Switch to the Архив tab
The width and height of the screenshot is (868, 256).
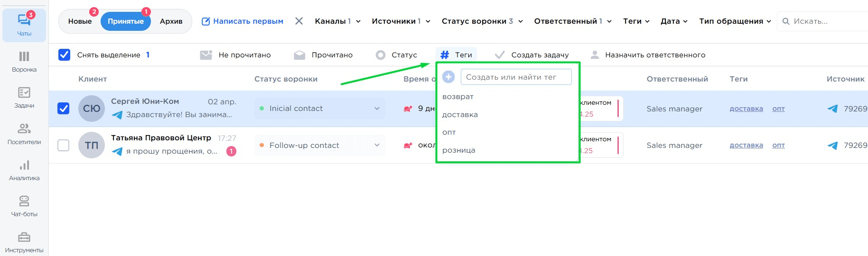tap(171, 21)
